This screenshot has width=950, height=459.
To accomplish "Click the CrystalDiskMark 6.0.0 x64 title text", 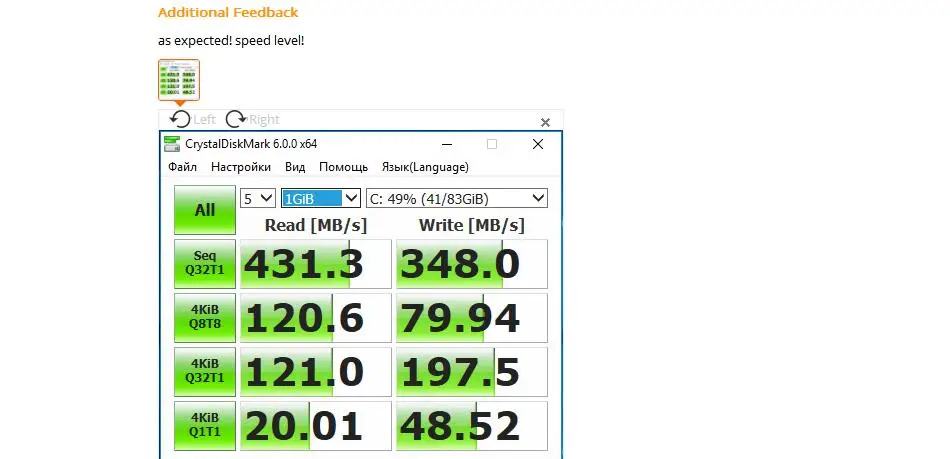I will [x=251, y=144].
